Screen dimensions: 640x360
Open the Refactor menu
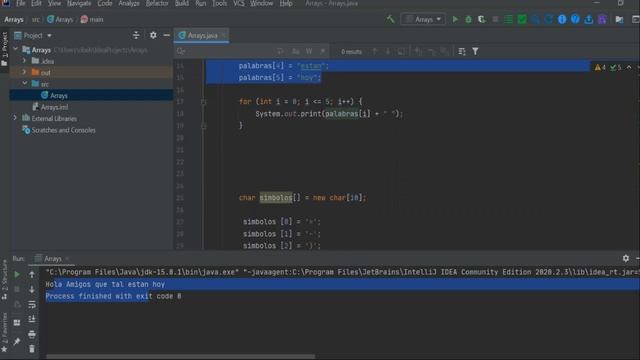tap(157, 3)
